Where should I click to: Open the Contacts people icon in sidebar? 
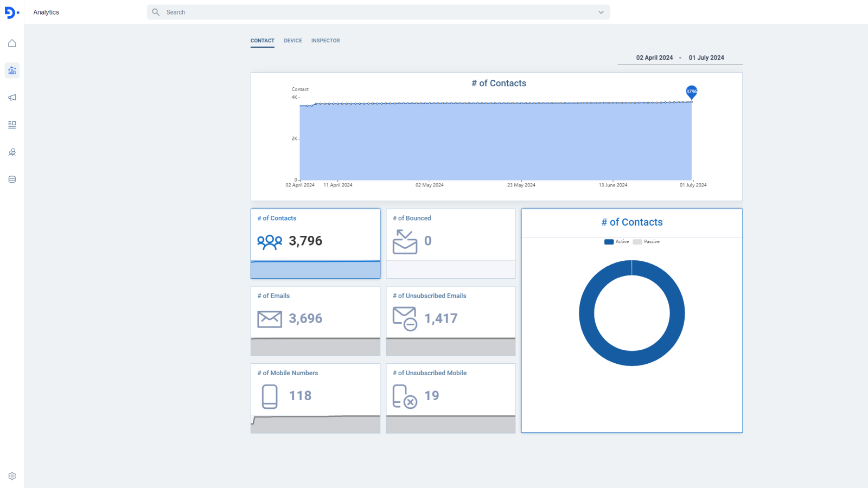[12, 152]
